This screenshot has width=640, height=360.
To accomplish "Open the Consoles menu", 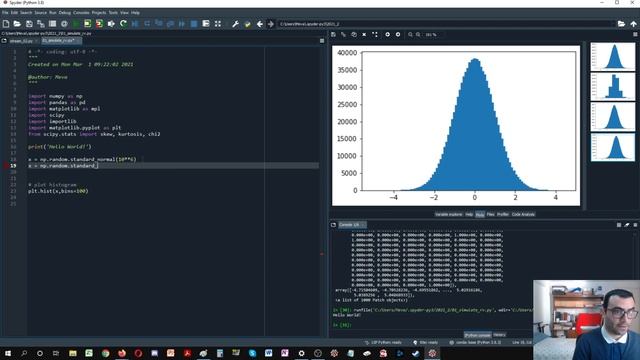I will coord(81,13).
